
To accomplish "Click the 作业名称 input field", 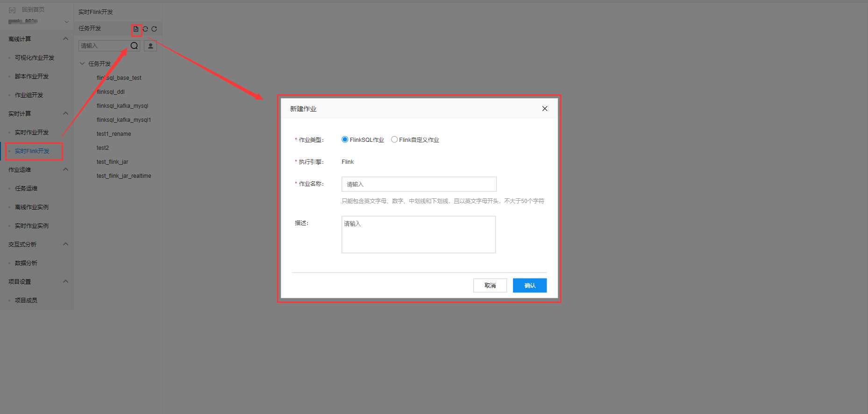I will 419,184.
